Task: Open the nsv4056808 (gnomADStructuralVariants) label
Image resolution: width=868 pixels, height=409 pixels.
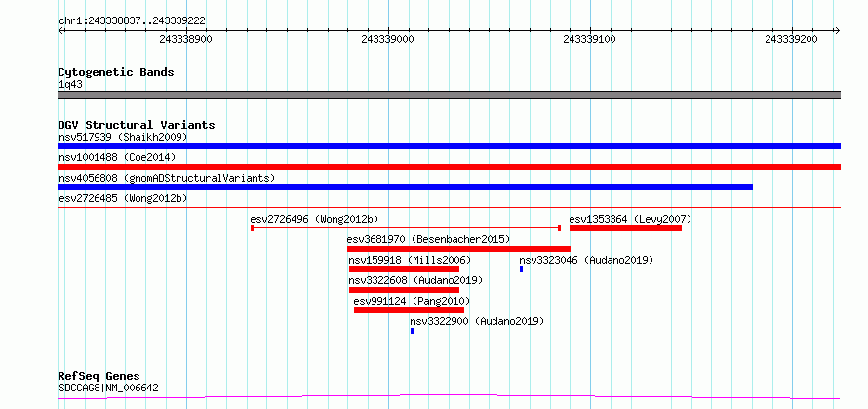Action: [167, 178]
